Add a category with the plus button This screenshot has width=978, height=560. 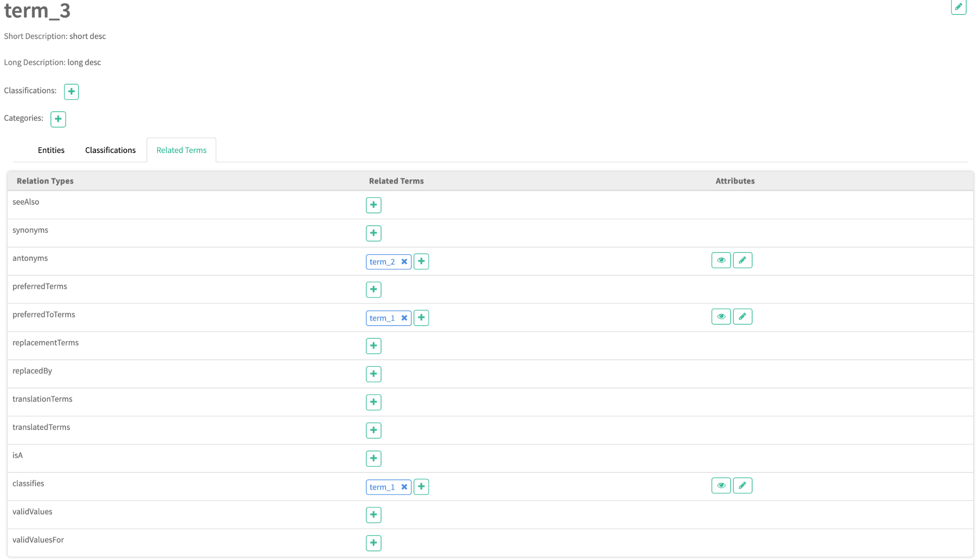click(58, 119)
